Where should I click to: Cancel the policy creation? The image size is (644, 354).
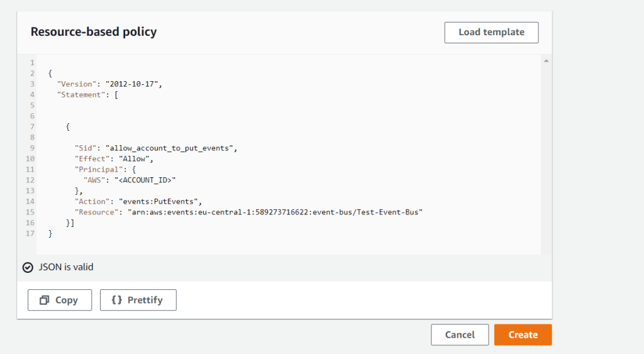pyautogui.click(x=460, y=335)
